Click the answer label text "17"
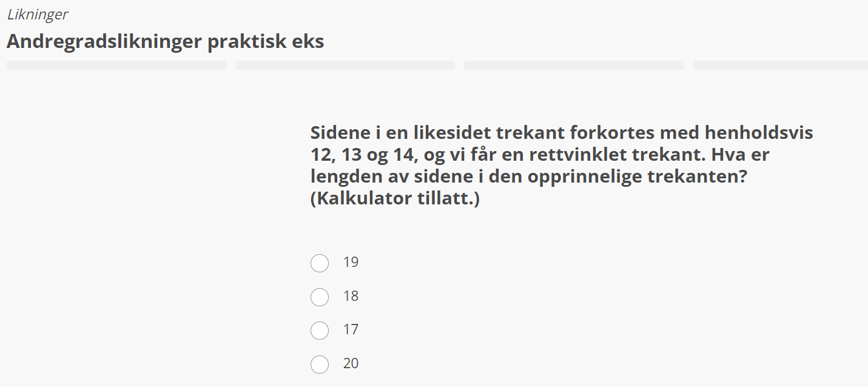The width and height of the screenshot is (868, 387). 351,329
